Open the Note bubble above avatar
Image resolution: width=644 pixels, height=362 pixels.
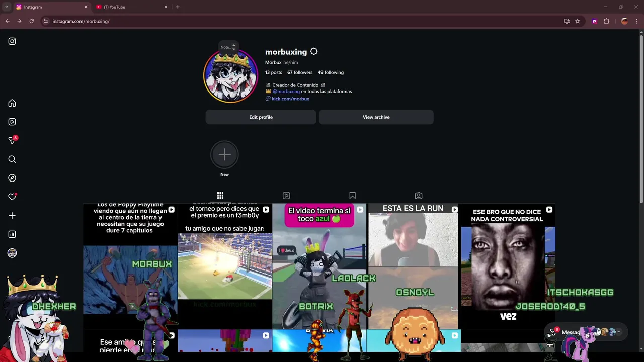tap(228, 47)
